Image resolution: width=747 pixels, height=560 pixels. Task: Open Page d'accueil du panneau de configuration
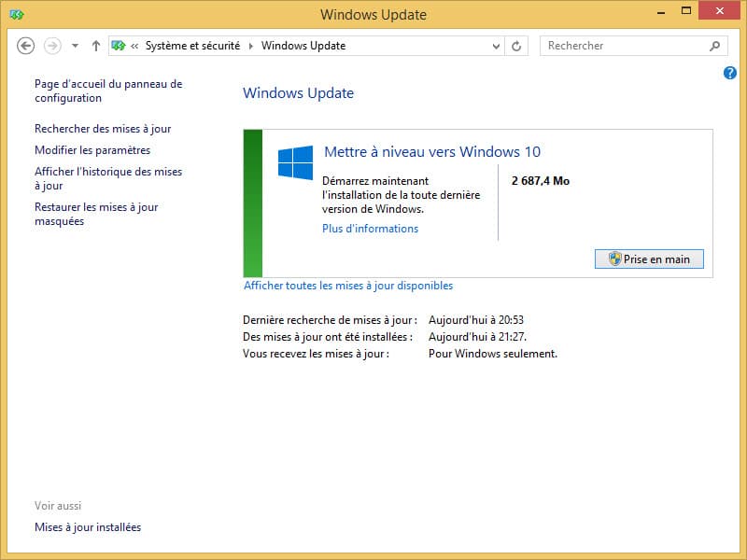[108, 91]
